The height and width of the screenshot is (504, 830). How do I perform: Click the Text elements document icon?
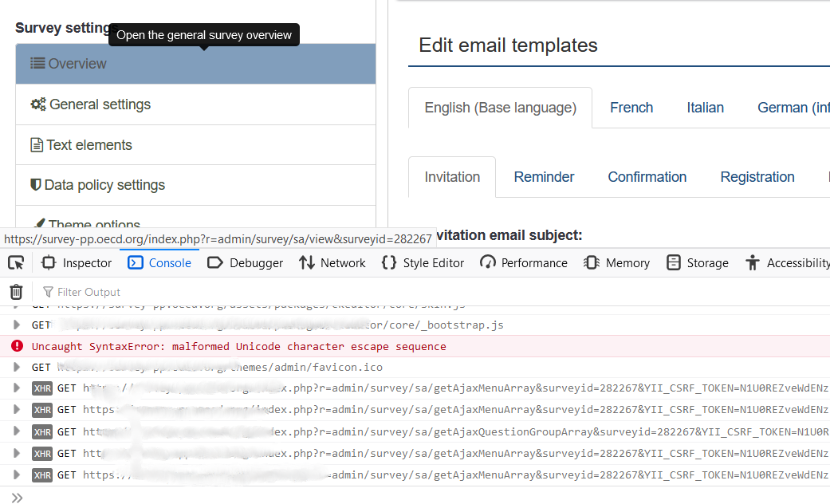(x=36, y=145)
